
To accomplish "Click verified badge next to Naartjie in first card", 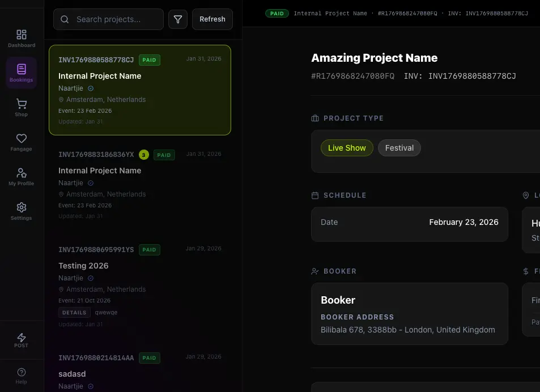I will point(91,88).
